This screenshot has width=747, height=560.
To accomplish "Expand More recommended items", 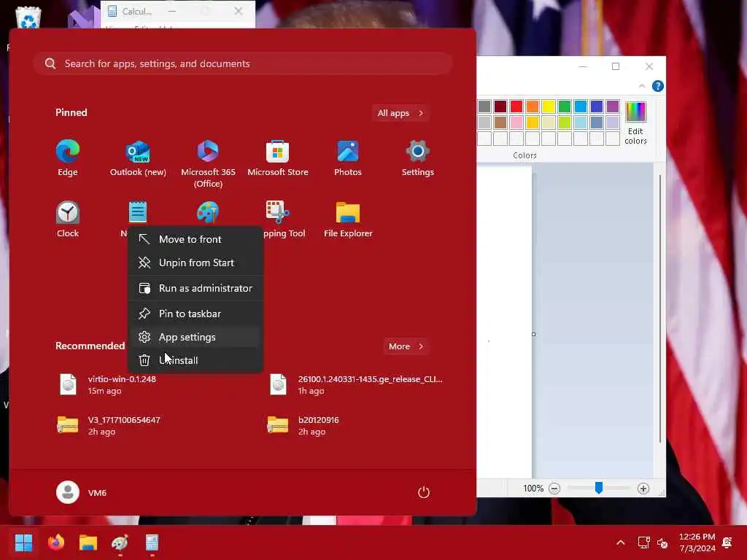I will pos(406,346).
